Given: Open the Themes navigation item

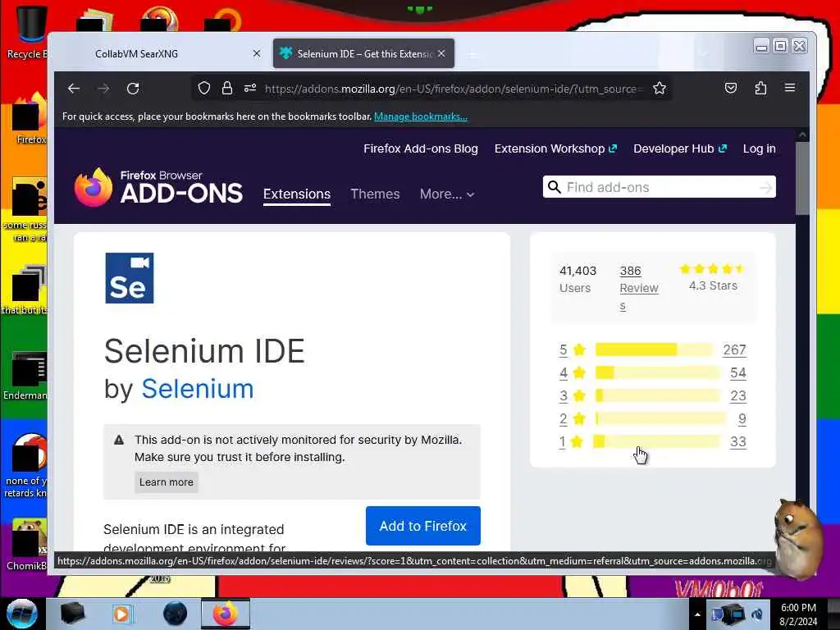Looking at the screenshot, I should point(375,194).
